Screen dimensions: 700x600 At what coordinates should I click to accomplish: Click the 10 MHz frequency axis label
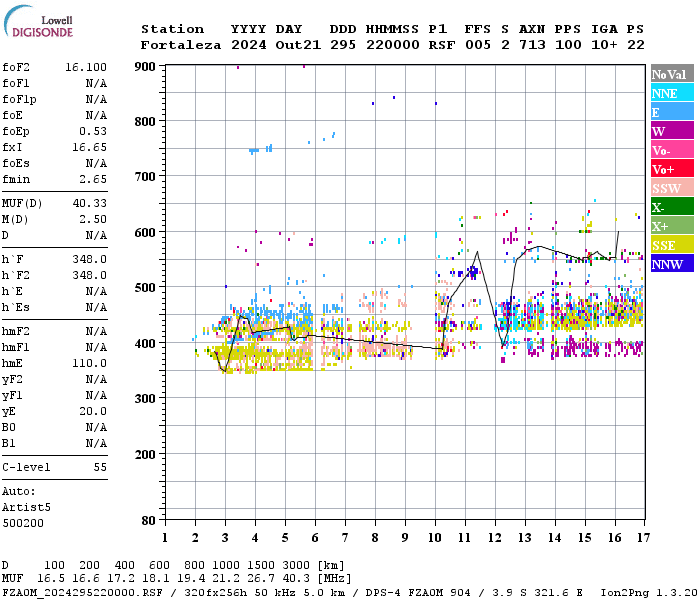[x=435, y=538]
